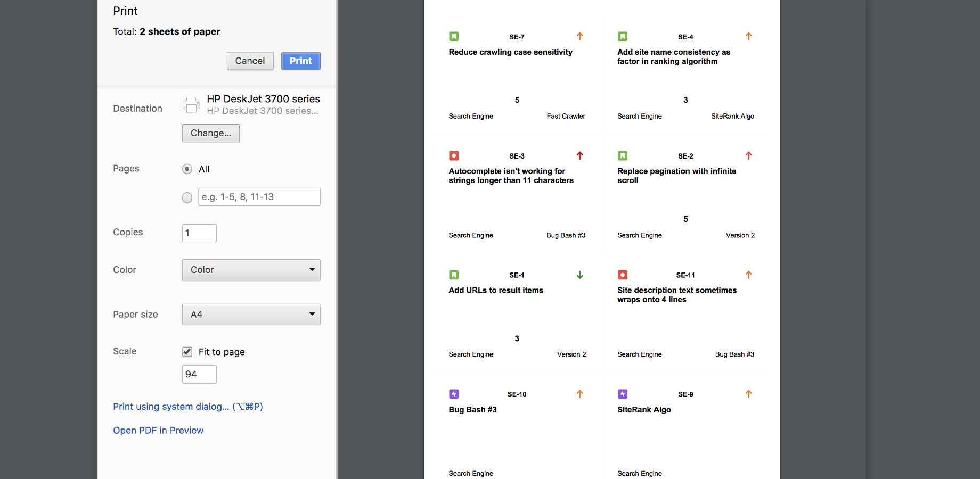The image size is (980, 479).
Task: Click the story points 5 on SE-7 card
Action: coord(517,100)
